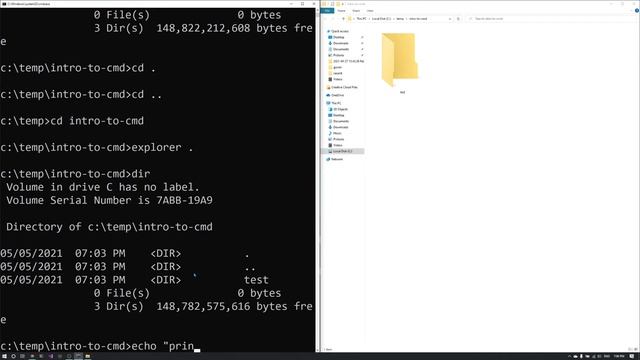This screenshot has height=360, width=640.
Task: Click the 'Volume Serial Number is 7ABB-19A9' line
Action: [109, 200]
